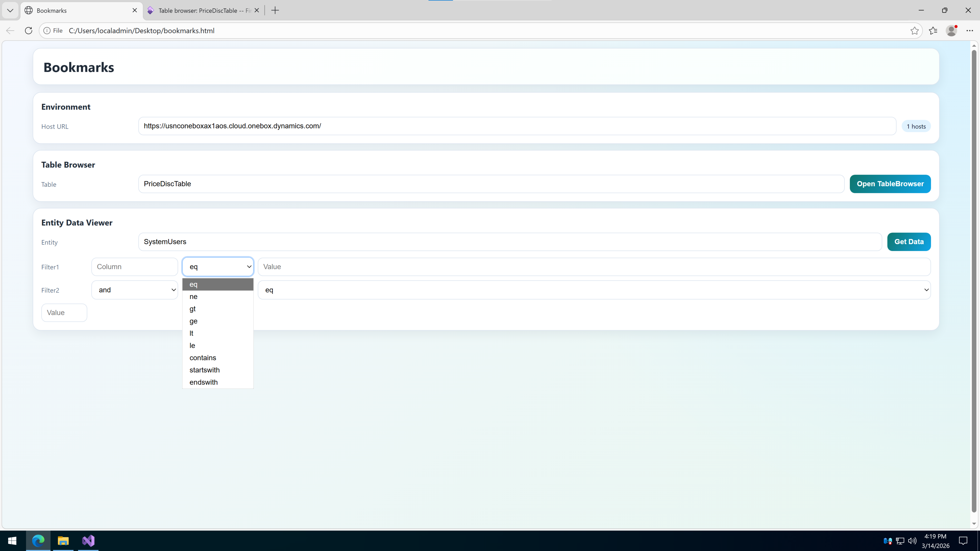
Task: Open File Explorer from the taskbar
Action: (63, 540)
